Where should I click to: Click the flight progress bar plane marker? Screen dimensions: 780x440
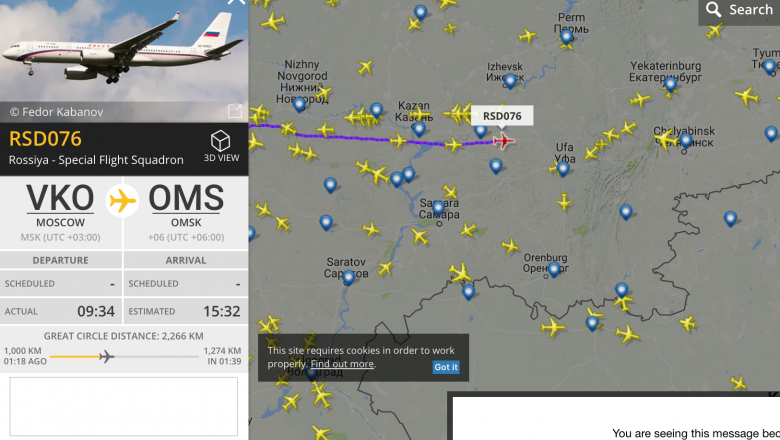click(106, 356)
